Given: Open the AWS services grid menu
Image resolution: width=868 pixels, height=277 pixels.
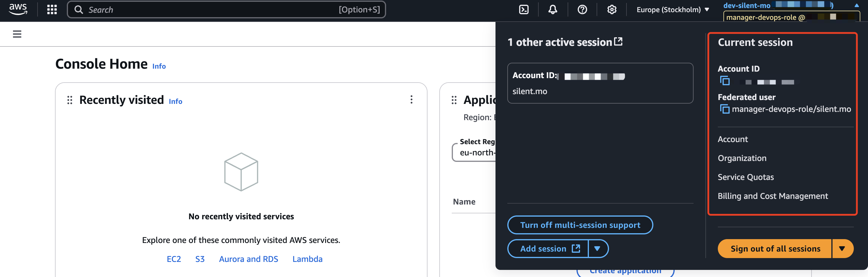Looking at the screenshot, I should (52, 9).
